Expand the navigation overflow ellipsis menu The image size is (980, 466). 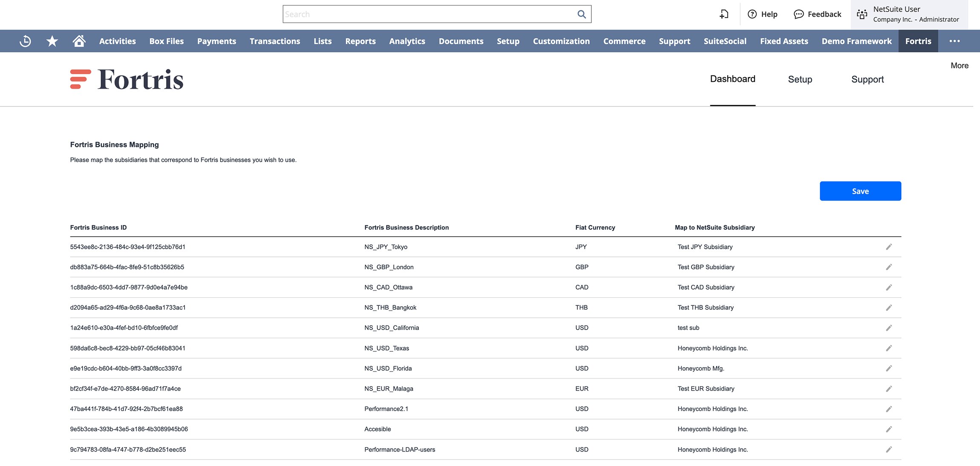pos(954,41)
